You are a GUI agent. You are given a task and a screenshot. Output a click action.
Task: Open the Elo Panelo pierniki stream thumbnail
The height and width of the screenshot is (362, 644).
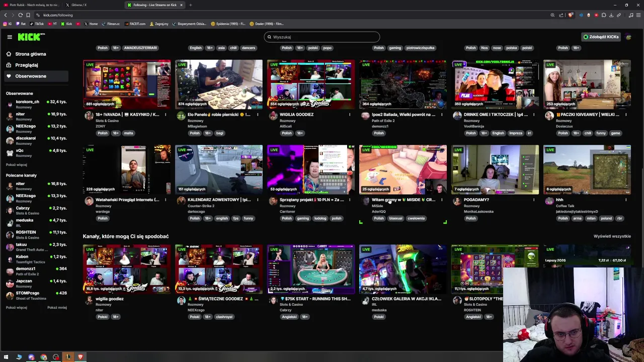[219, 84]
